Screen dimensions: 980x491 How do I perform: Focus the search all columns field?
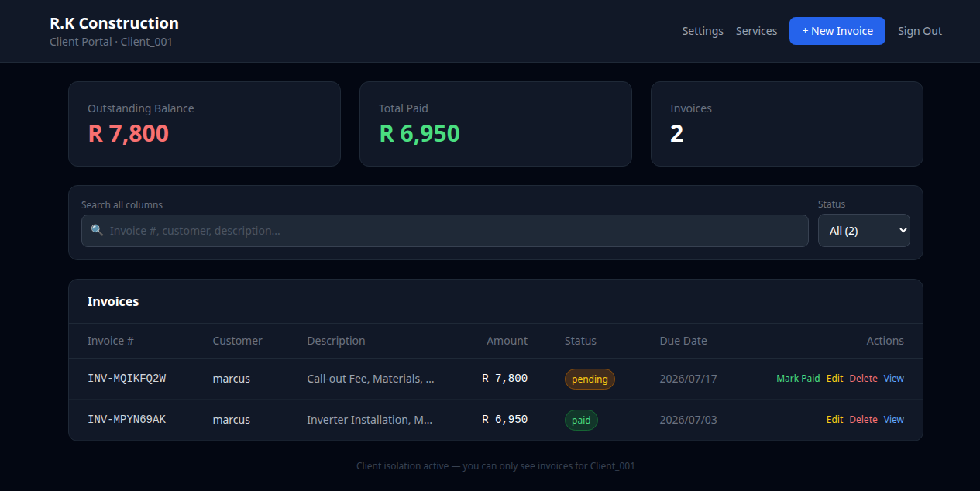coord(445,231)
